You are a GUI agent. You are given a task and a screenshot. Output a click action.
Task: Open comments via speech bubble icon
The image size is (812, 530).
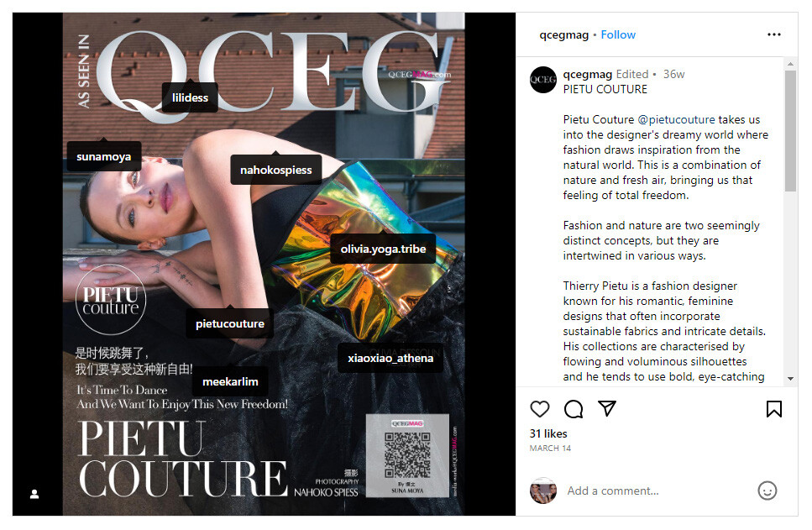click(x=574, y=409)
